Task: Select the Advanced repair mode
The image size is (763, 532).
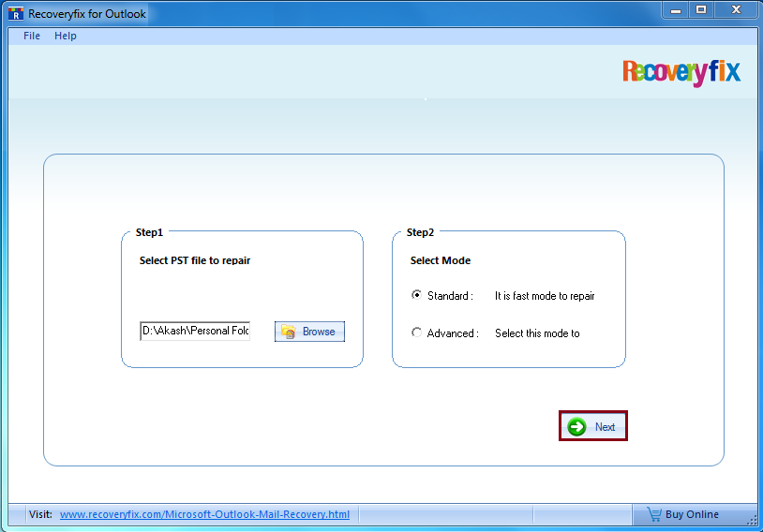Action: coord(416,332)
